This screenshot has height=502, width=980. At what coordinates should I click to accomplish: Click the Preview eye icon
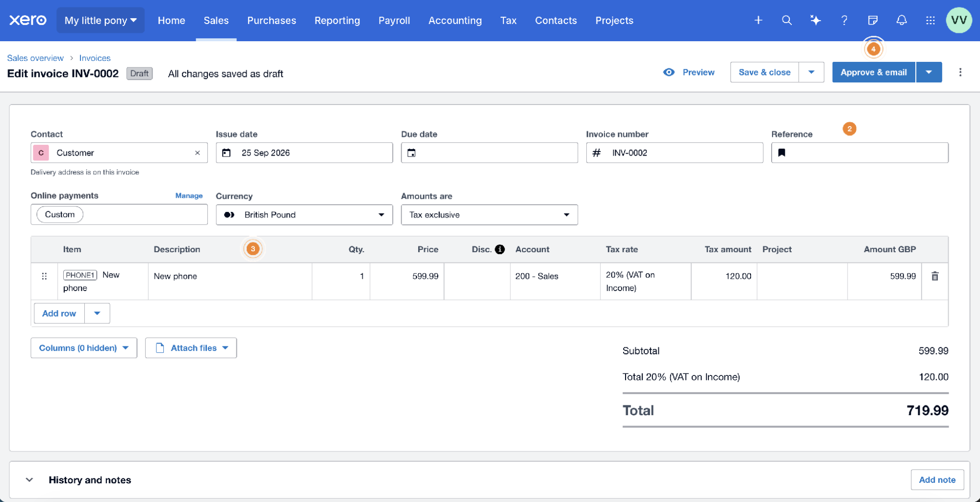pos(669,72)
